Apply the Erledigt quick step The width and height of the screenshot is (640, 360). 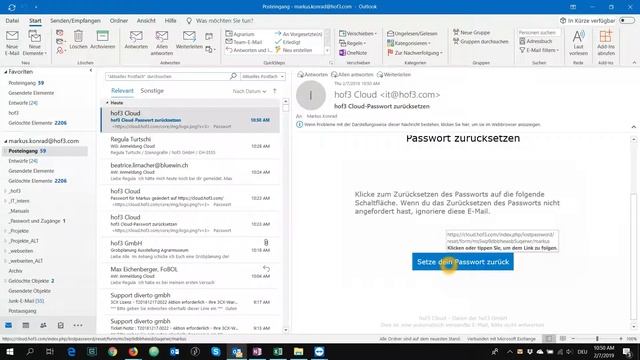(x=288, y=42)
